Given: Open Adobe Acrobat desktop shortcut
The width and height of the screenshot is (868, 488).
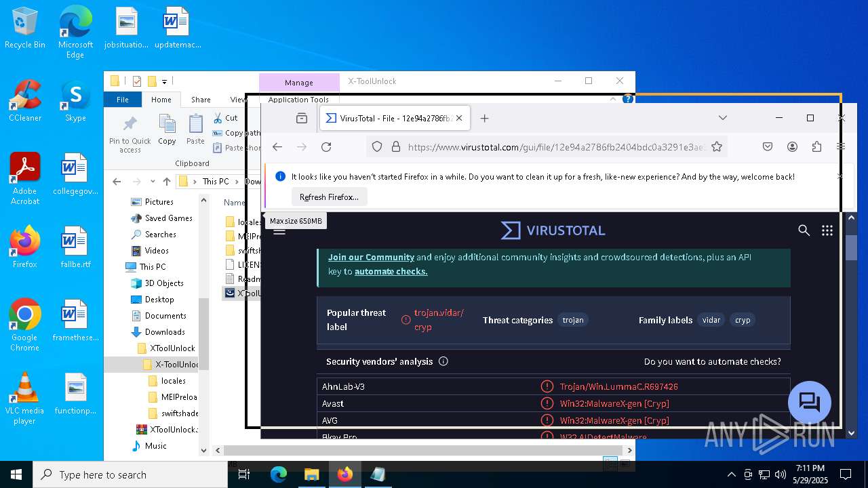Looking at the screenshot, I should click(25, 179).
